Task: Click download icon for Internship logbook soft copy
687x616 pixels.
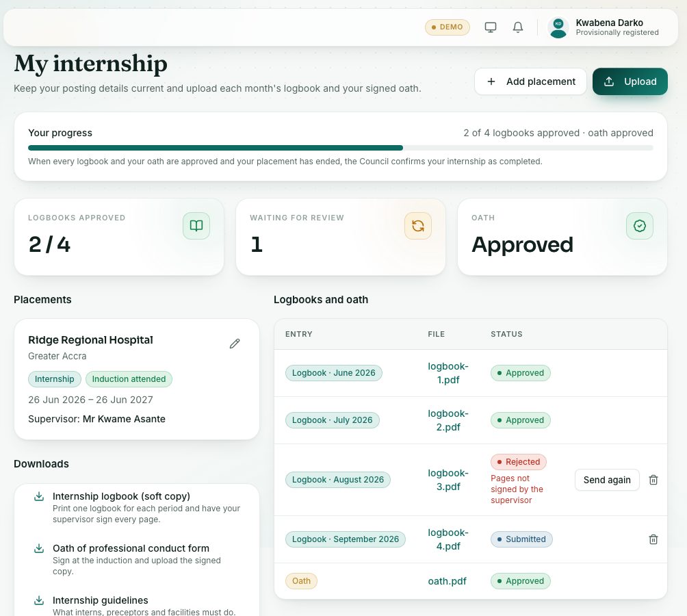Action: (39, 496)
